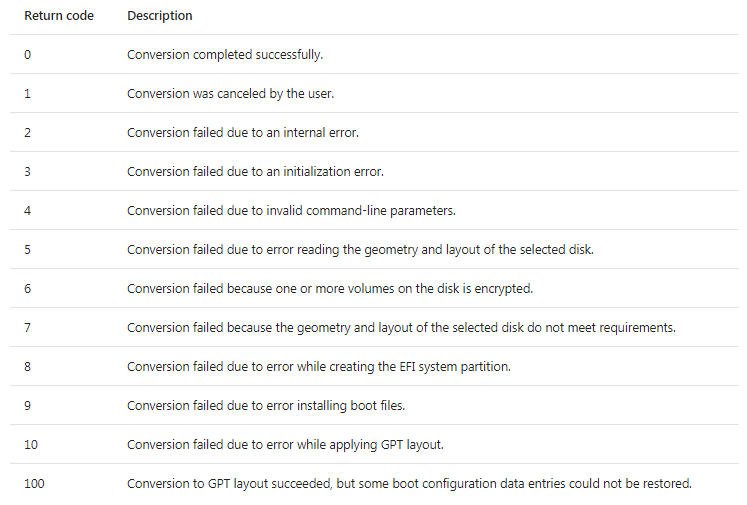This screenshot has height=505, width=747.
Task: Select return code 7 cell
Action: pos(27,328)
